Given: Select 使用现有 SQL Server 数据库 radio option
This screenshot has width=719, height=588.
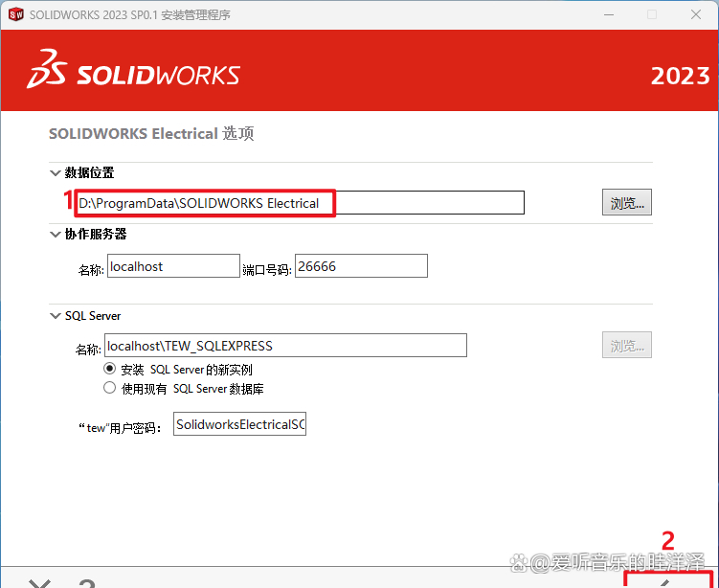Looking at the screenshot, I should pos(109,388).
